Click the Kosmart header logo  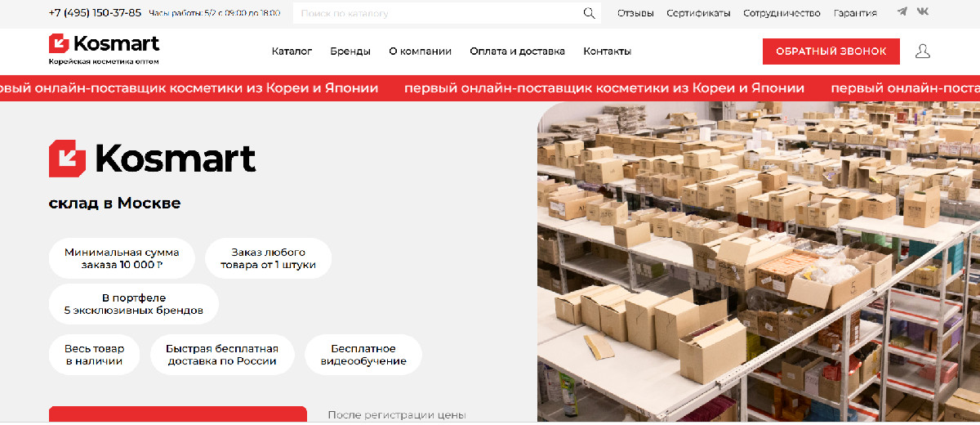pyautogui.click(x=104, y=48)
